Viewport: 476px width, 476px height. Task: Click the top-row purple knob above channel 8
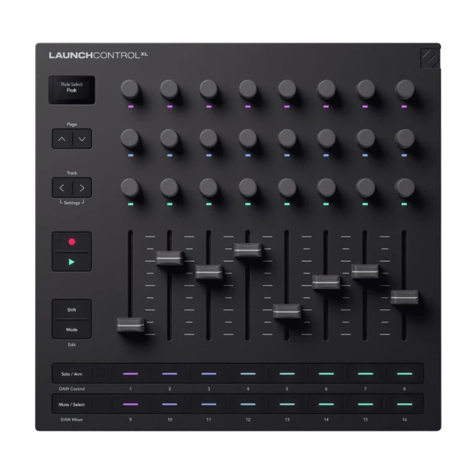click(x=404, y=89)
